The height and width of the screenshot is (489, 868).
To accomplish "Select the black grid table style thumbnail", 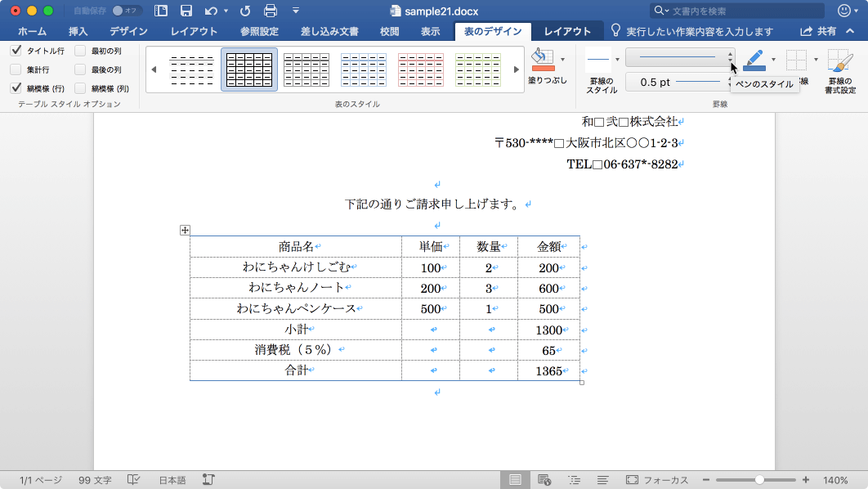I will (249, 70).
